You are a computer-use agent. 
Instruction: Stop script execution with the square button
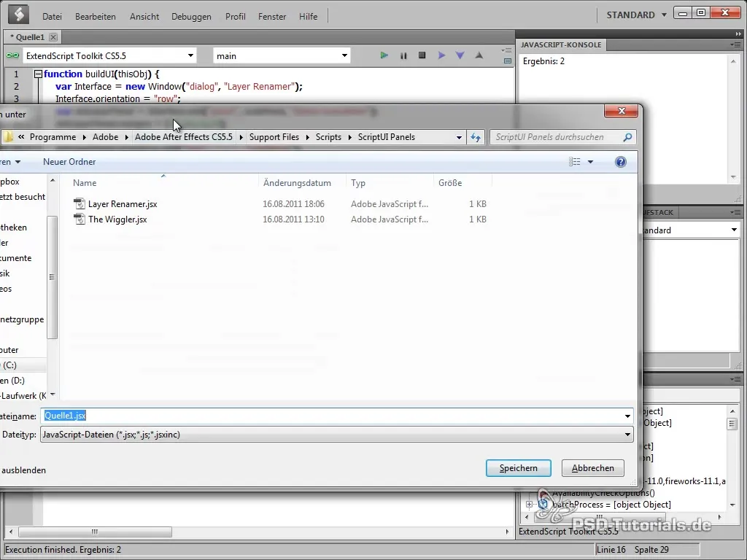[x=422, y=55]
